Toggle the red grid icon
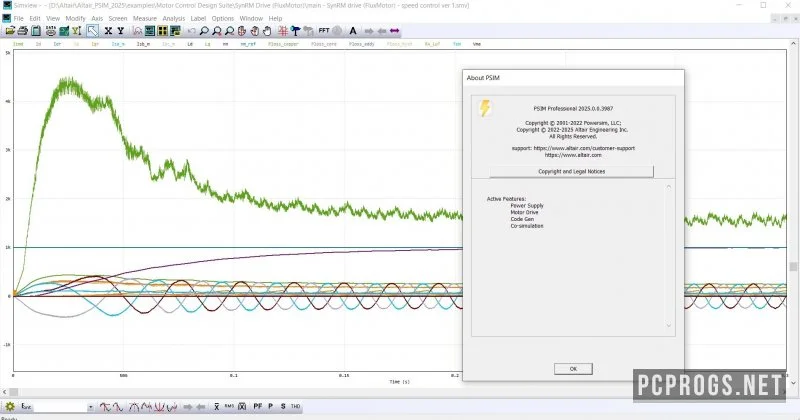Screen dimensions: 800x420 pos(283,31)
